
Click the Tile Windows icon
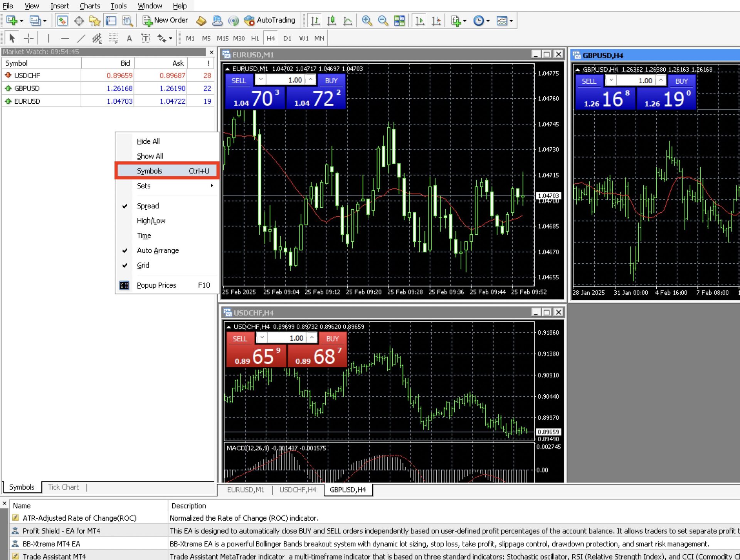(x=399, y=20)
